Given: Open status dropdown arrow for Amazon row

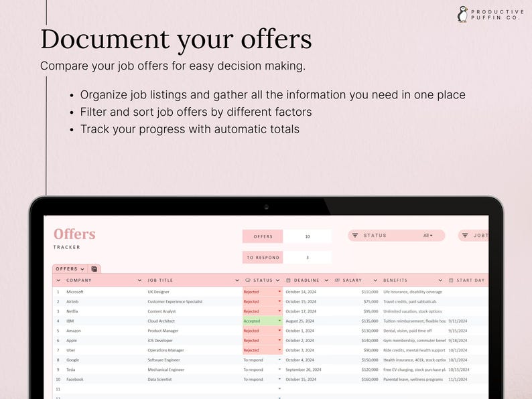Looking at the screenshot, I should 279,331.
